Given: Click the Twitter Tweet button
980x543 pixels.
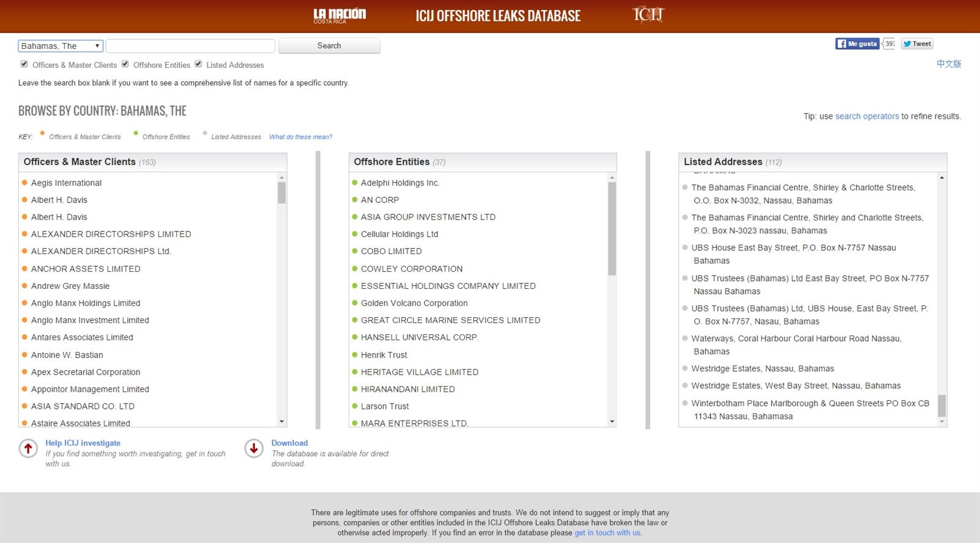Looking at the screenshot, I should [x=917, y=43].
